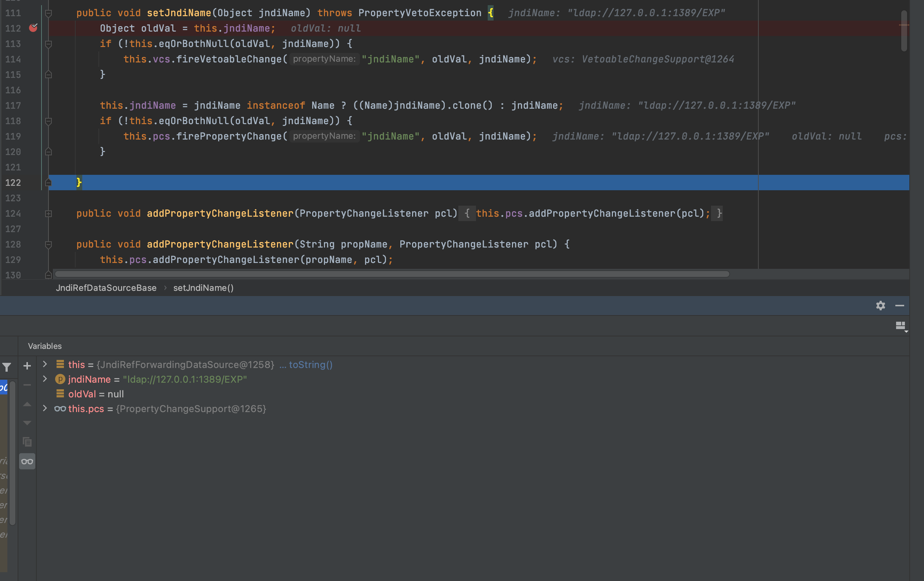Click PropertyChangeSupport@1265 value text
Viewport: 924px width, 581px height.
[x=191, y=409]
